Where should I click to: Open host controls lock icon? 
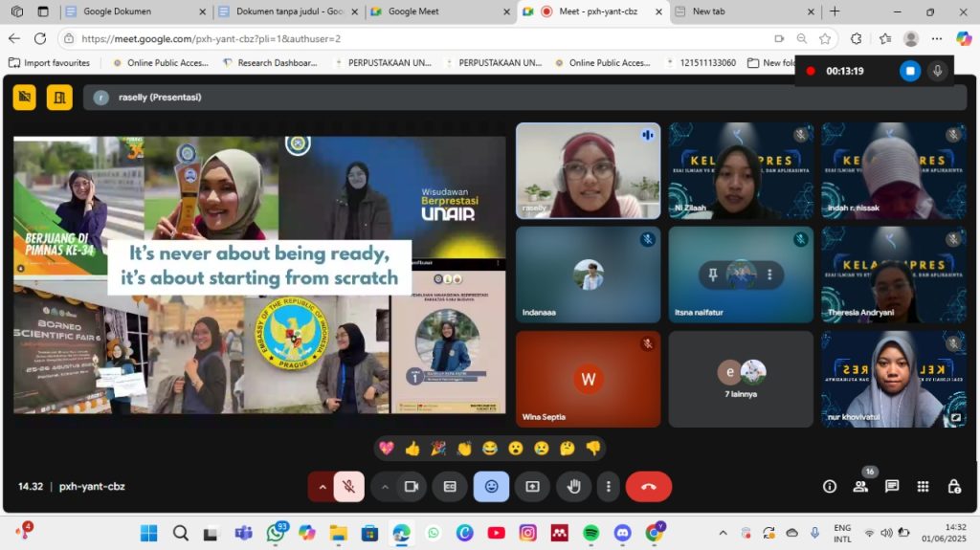pyautogui.click(x=953, y=487)
